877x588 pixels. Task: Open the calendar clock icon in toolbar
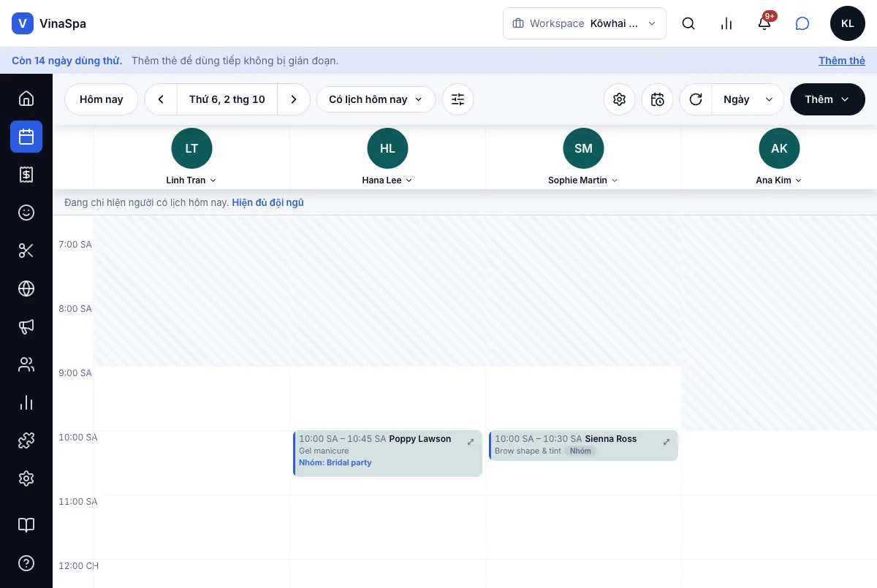click(658, 99)
